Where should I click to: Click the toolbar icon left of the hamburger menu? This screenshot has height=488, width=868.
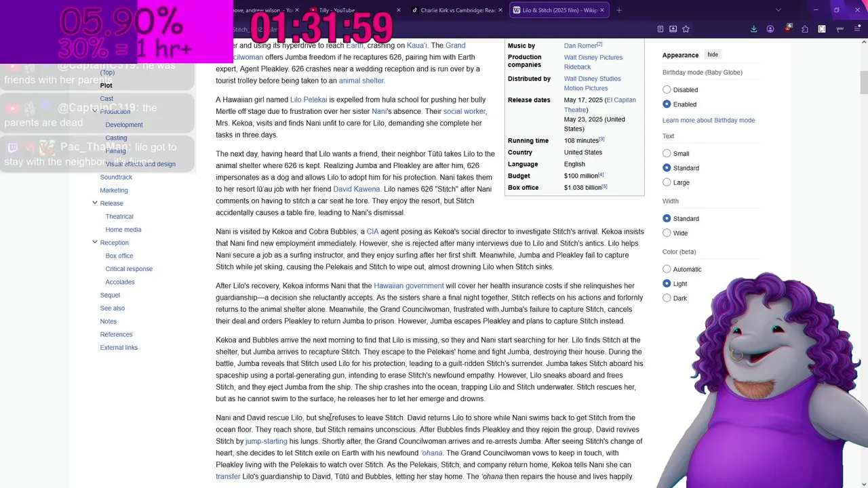tap(840, 29)
